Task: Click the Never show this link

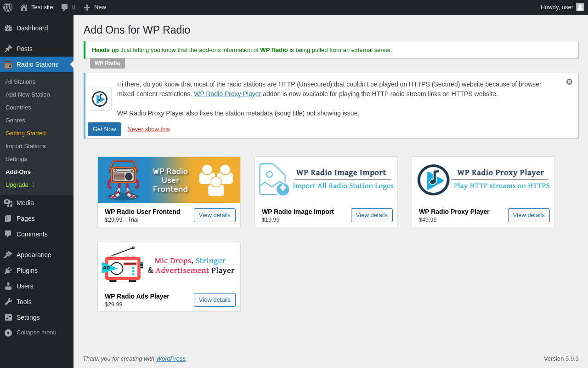Action: pyautogui.click(x=148, y=129)
